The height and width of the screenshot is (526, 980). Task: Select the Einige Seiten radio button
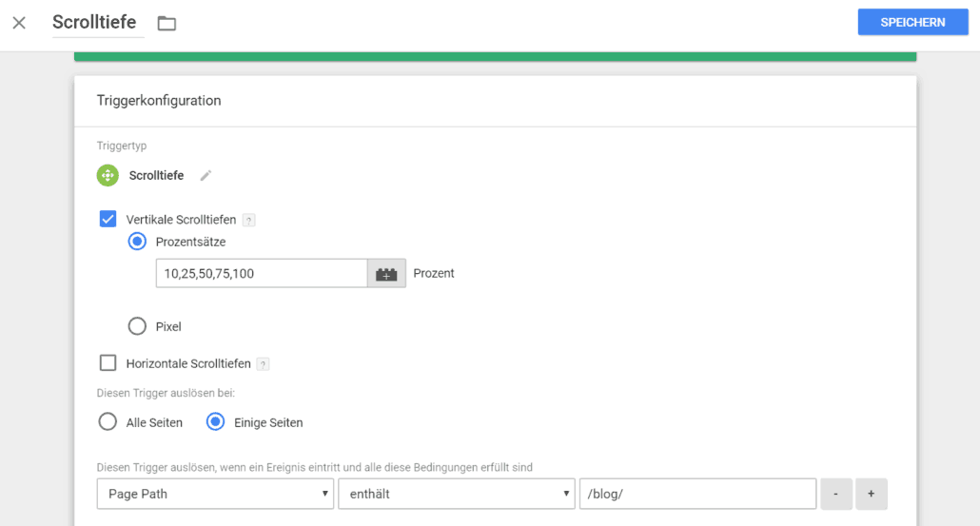(x=216, y=421)
